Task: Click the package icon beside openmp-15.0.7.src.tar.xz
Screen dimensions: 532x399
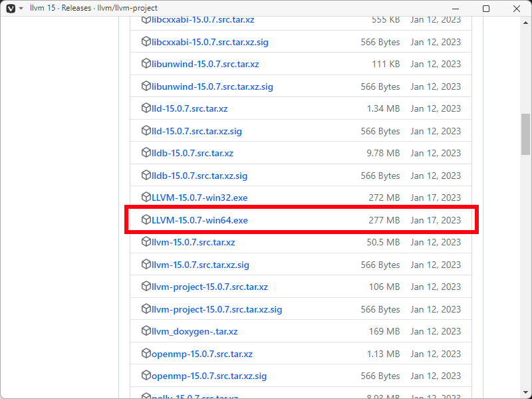Action: pyautogui.click(x=146, y=354)
